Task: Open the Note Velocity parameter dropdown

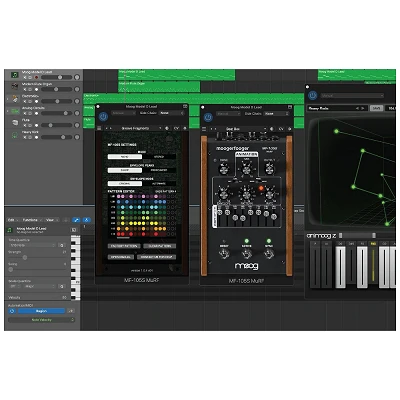Action: click(41, 320)
